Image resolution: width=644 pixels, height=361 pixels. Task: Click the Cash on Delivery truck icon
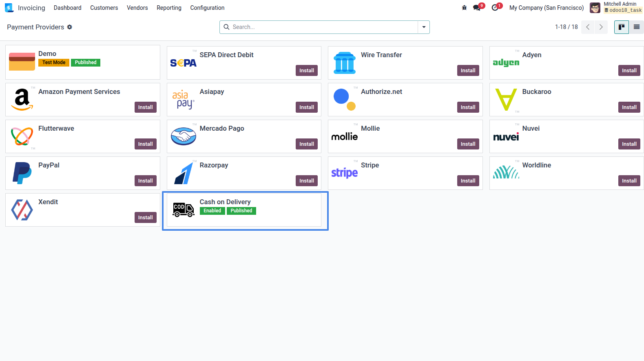[183, 209]
